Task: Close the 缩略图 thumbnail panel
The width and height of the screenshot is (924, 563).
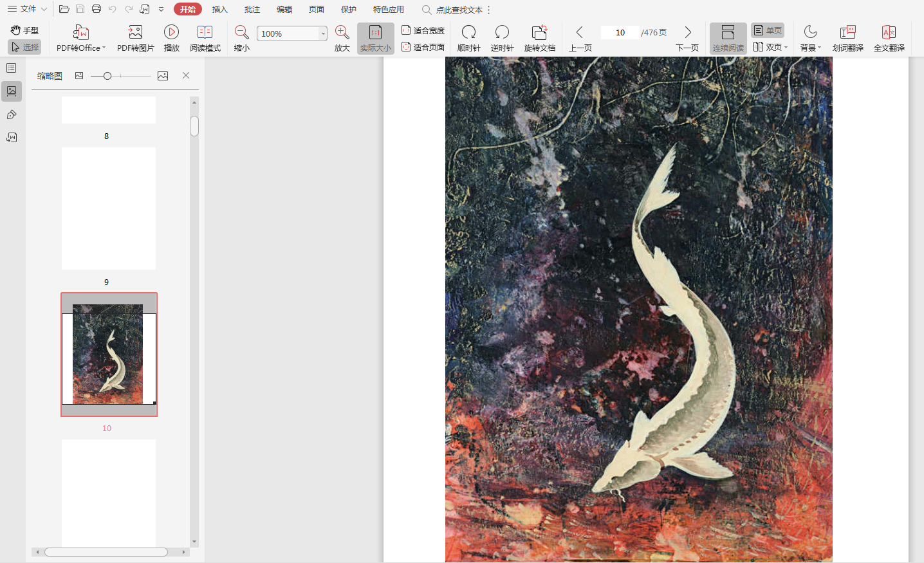Action: point(186,75)
